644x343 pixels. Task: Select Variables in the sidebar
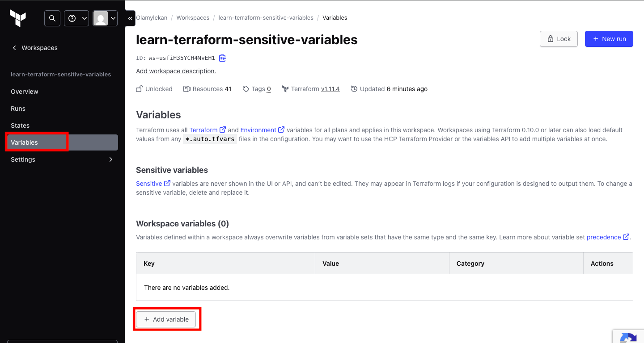coord(63,142)
